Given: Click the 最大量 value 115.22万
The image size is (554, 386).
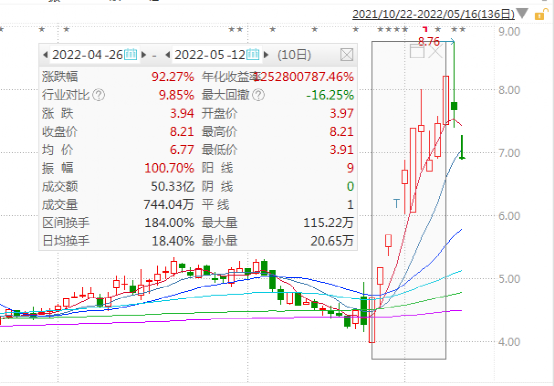Looking at the screenshot, I should click(329, 223).
